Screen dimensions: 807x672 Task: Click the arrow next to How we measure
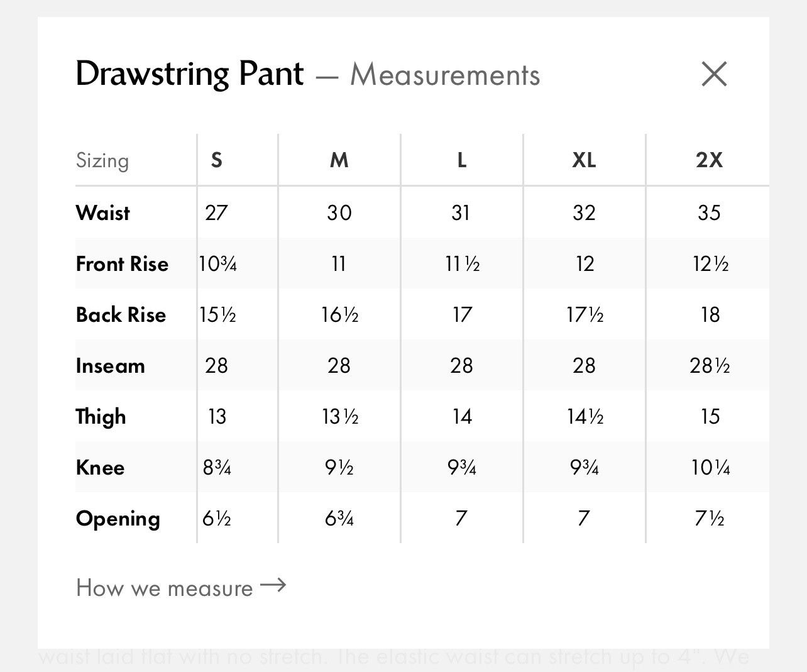[273, 586]
